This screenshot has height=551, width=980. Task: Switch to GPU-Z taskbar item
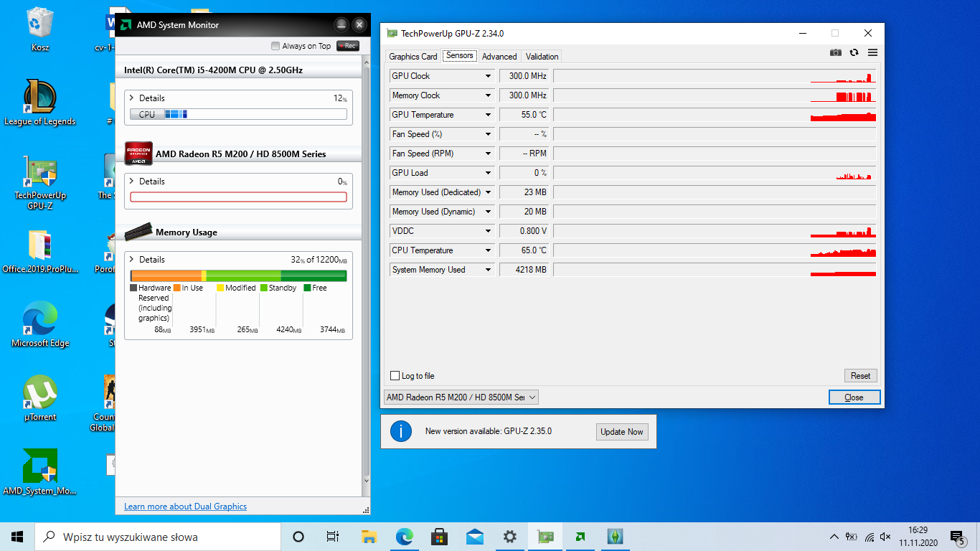[x=545, y=537]
